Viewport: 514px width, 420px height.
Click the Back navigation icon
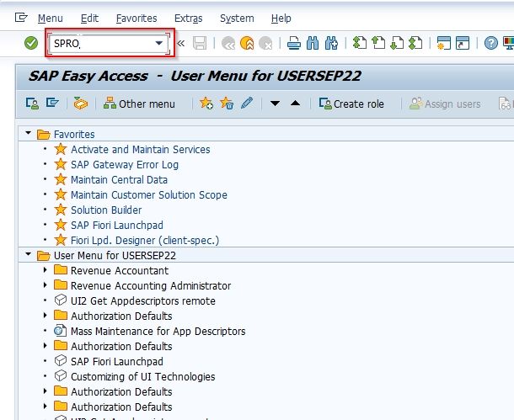pyautogui.click(x=228, y=43)
